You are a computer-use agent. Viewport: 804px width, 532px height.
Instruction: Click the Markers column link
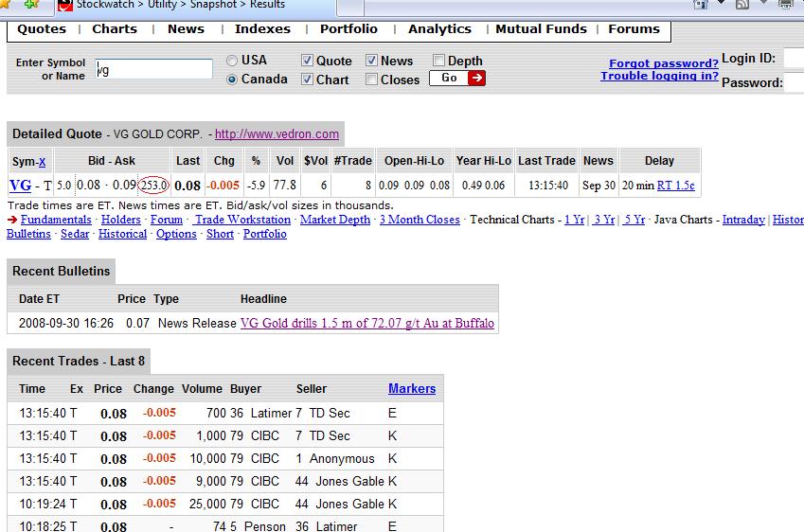coord(412,389)
